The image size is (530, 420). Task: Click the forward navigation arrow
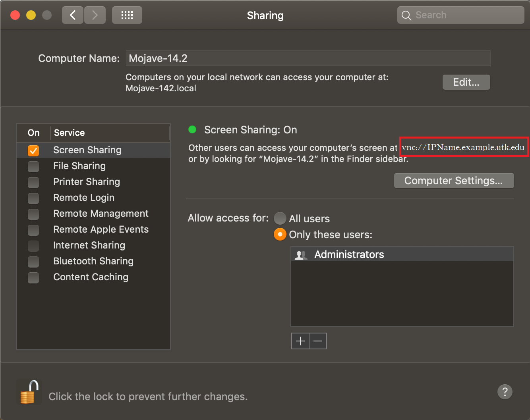95,15
